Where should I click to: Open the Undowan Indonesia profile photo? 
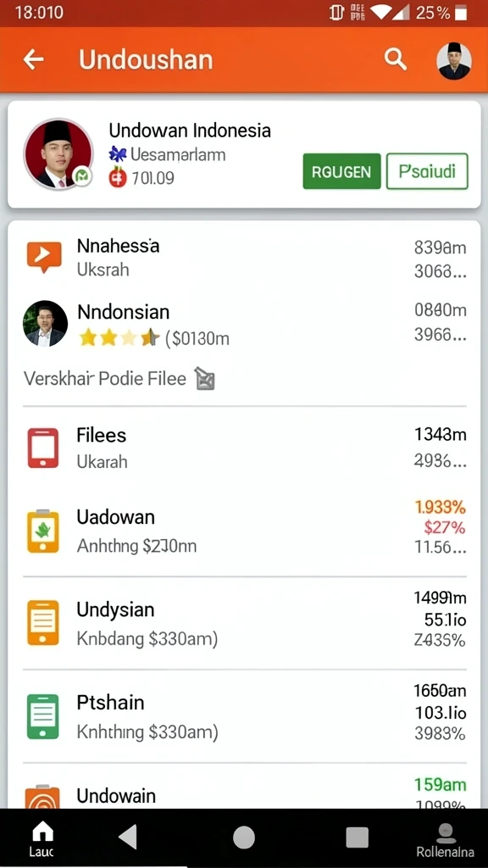pyautogui.click(x=58, y=153)
